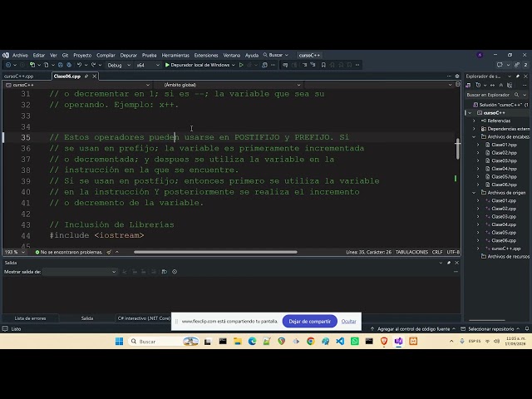This screenshot has width=532, height=399.
Task: Open the (Ámbito global) scope dropdown
Action: tap(228, 85)
